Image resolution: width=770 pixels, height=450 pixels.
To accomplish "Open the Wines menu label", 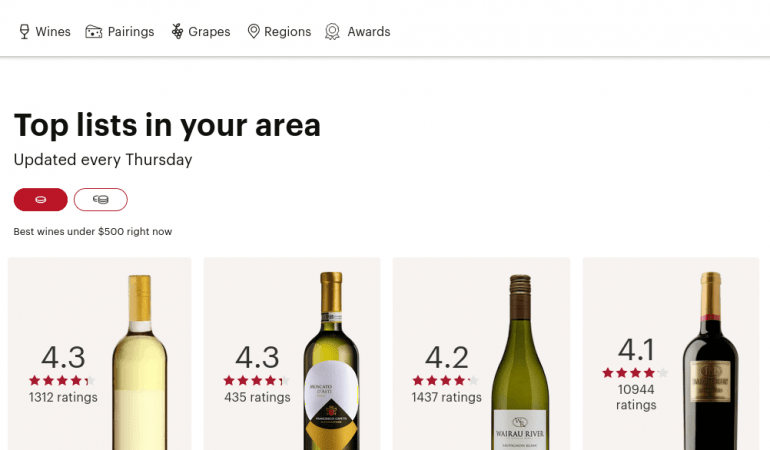I will tap(53, 32).
